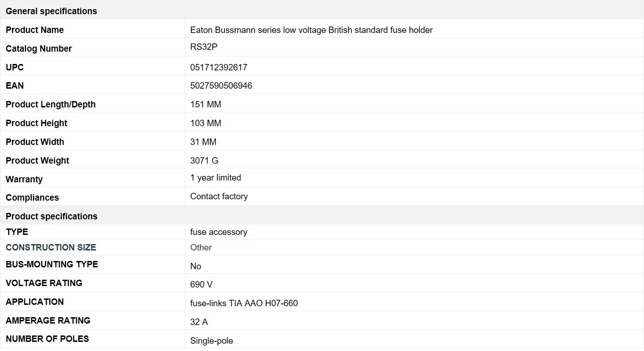644x351 pixels.
Task: Click the Compliances label
Action: tap(32, 197)
